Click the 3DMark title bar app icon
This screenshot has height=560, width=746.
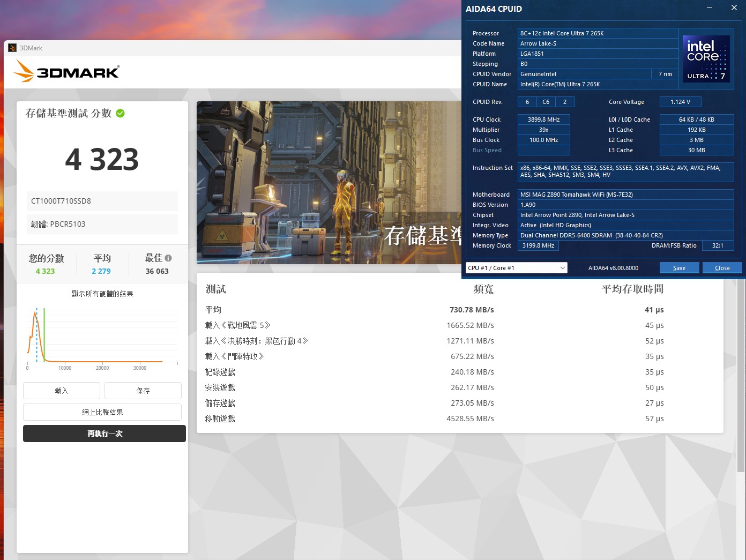pos(12,48)
